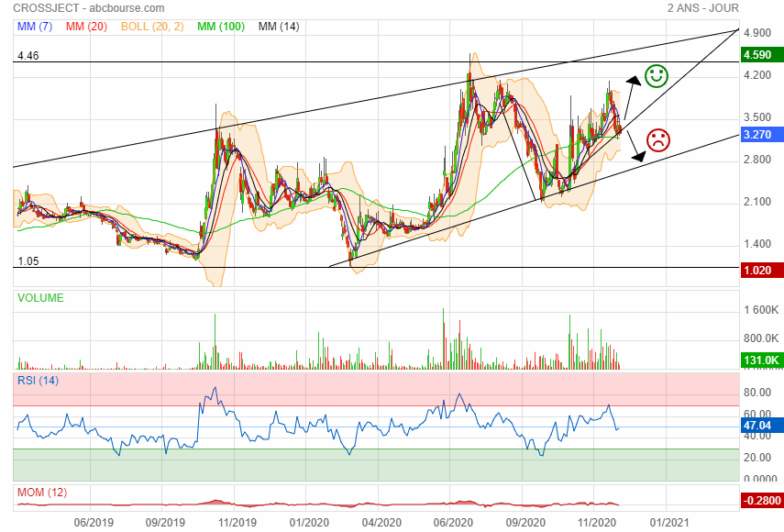Click the 1.05 support level label
The width and height of the screenshot is (784, 532).
(28, 261)
